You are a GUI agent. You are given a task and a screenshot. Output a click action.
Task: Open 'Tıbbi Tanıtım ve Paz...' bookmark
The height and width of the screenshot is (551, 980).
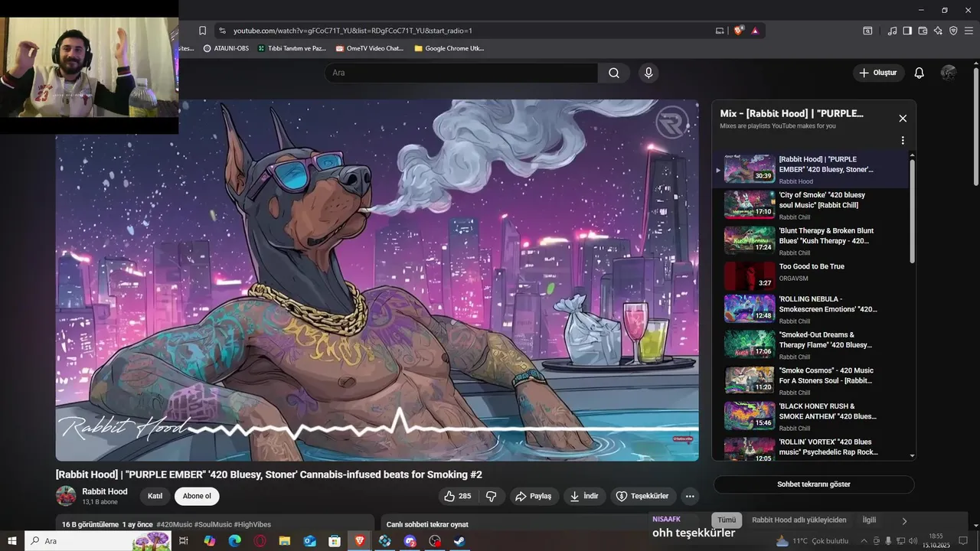[x=292, y=48]
